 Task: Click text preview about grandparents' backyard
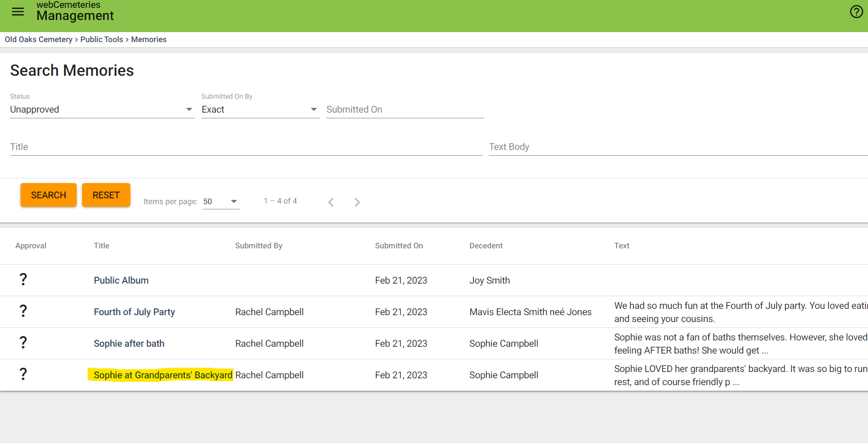click(741, 375)
